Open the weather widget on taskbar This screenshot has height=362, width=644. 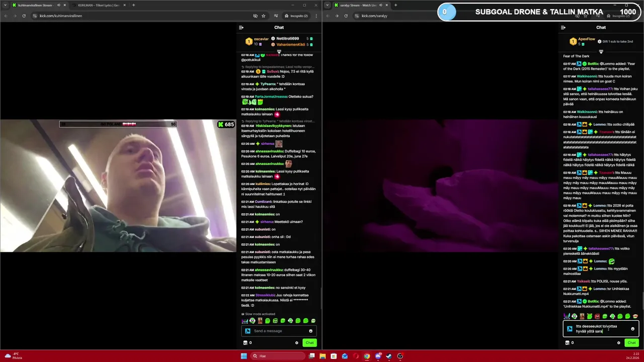[x=13, y=356]
